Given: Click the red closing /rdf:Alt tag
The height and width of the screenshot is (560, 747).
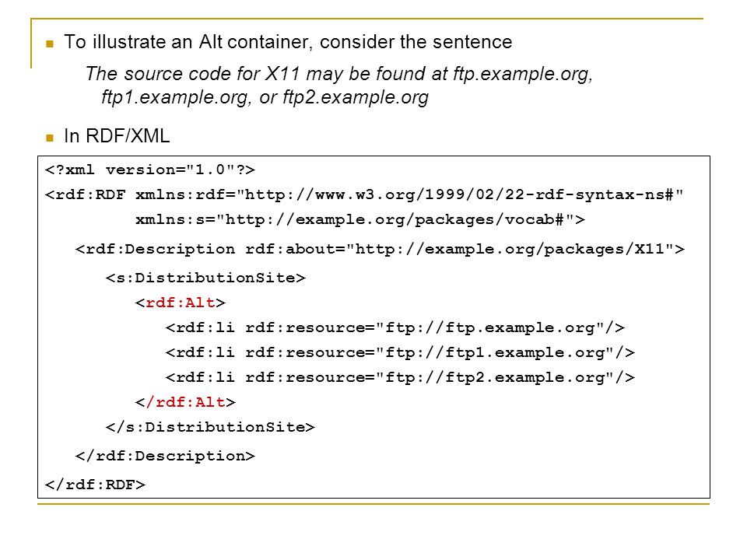Looking at the screenshot, I should (185, 402).
